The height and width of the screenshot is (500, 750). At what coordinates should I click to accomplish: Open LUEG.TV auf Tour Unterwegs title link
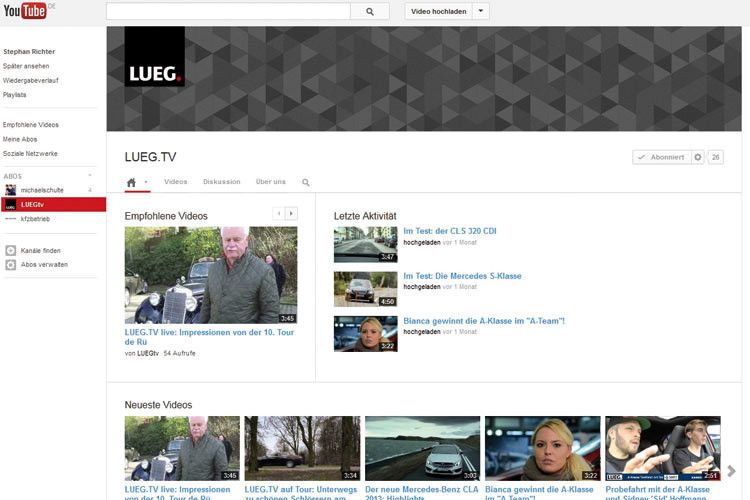301,493
